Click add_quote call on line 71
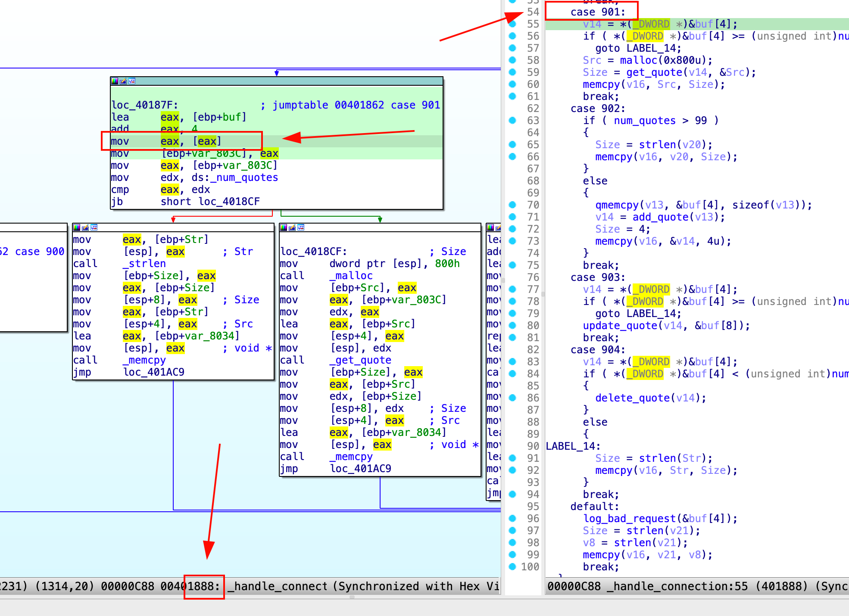 660,217
